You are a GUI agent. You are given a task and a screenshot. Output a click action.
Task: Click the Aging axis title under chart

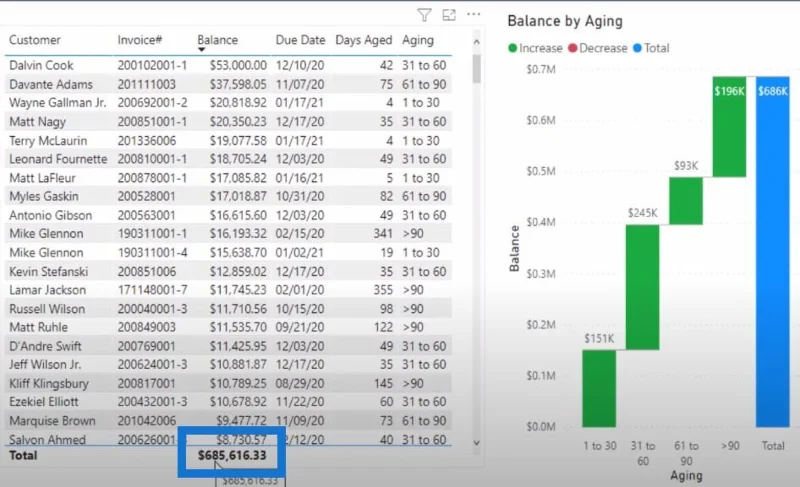click(686, 476)
